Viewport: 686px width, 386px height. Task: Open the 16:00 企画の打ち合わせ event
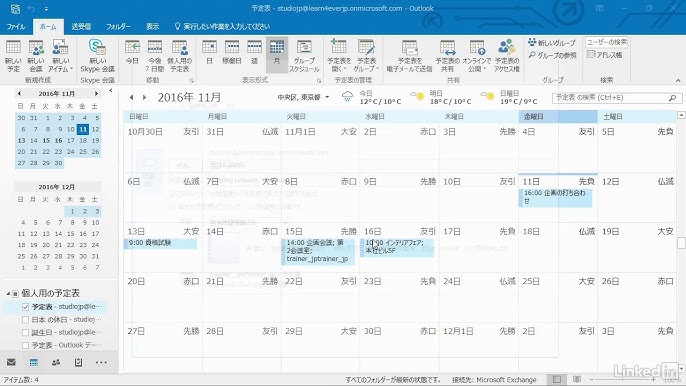point(555,197)
